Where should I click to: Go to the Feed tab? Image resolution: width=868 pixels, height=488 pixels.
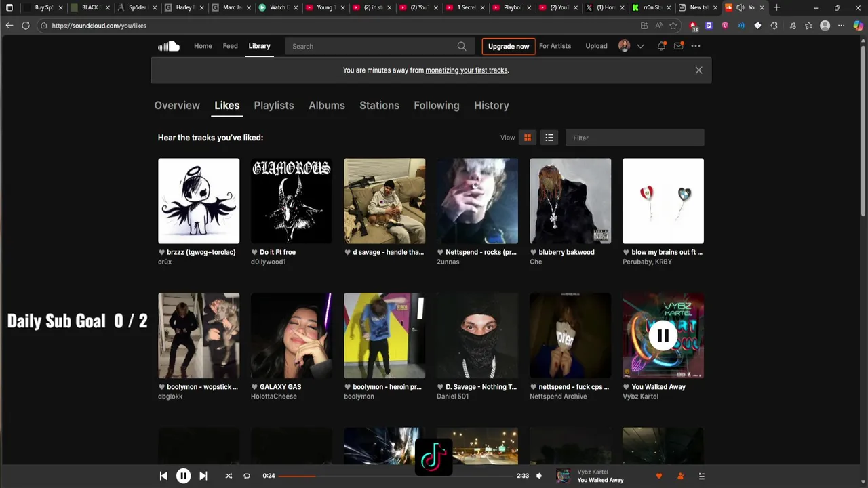[231, 46]
